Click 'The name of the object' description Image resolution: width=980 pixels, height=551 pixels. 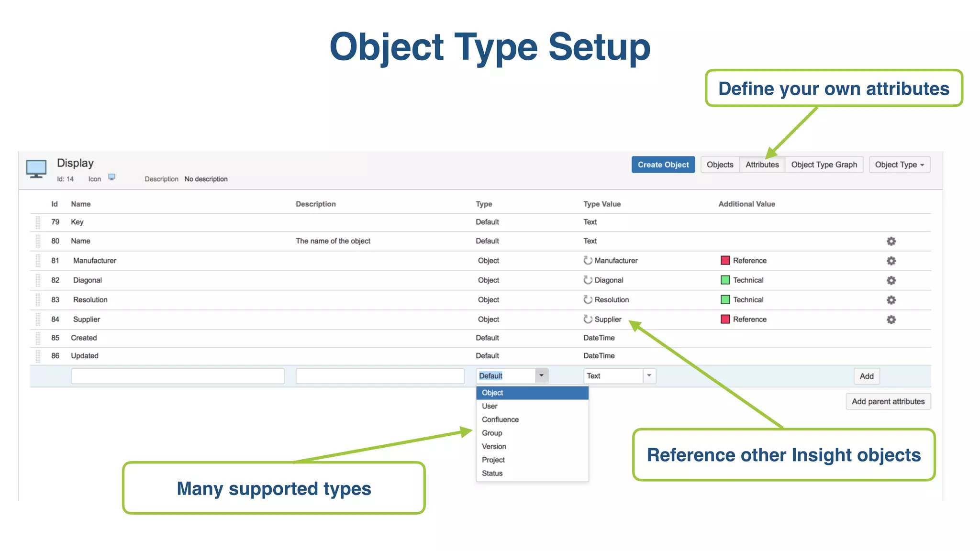333,241
